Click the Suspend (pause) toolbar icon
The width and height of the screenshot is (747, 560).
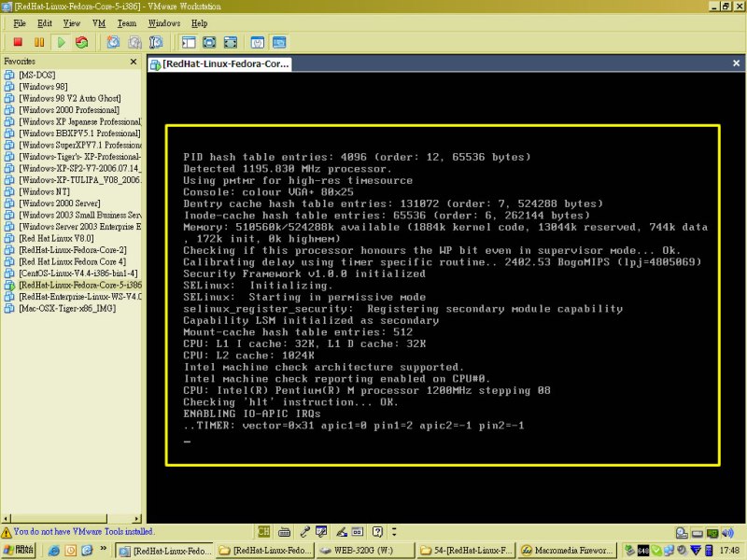[39, 42]
